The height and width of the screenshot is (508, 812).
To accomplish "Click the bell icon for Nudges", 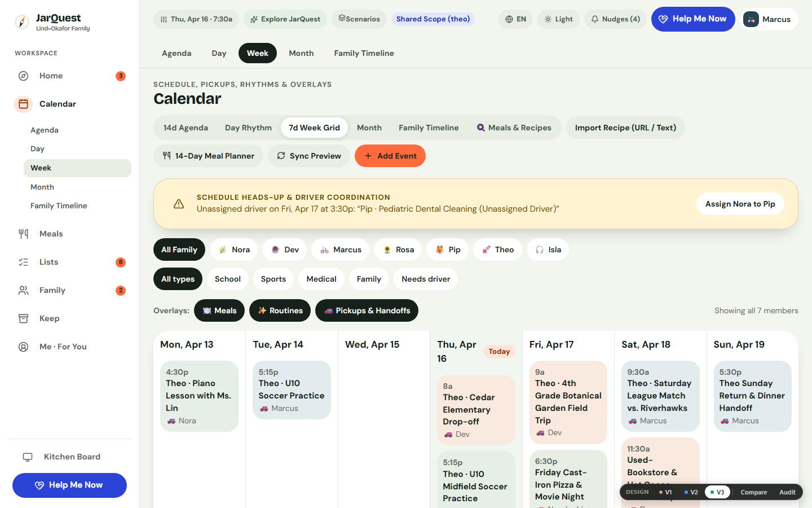I will pos(595,19).
